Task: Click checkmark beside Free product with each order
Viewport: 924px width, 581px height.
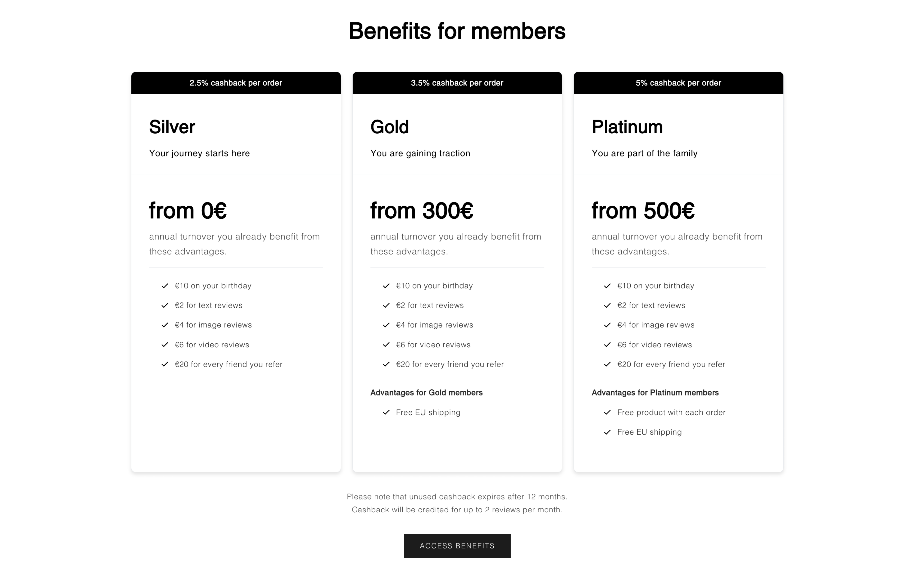Action: pos(607,413)
